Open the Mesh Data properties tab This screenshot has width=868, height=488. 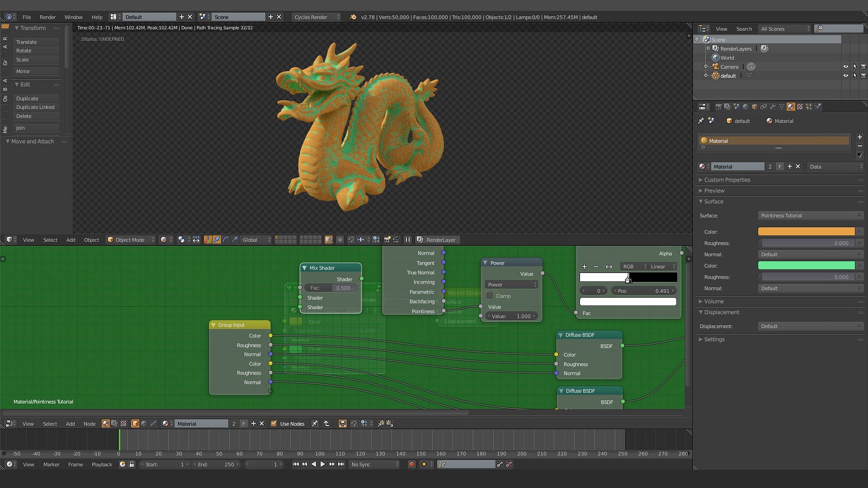(782, 106)
